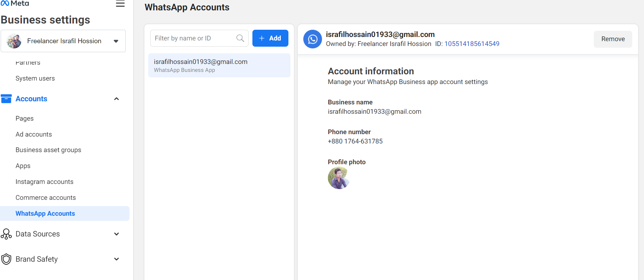
Task: Click account ID 105514185614549 link
Action: tap(472, 44)
